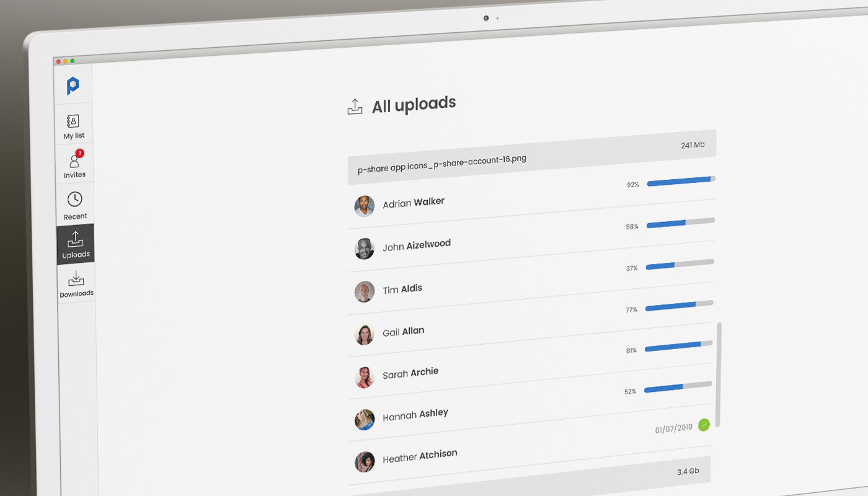868x496 pixels.
Task: Click the P-share logo icon
Action: pyautogui.click(x=73, y=86)
